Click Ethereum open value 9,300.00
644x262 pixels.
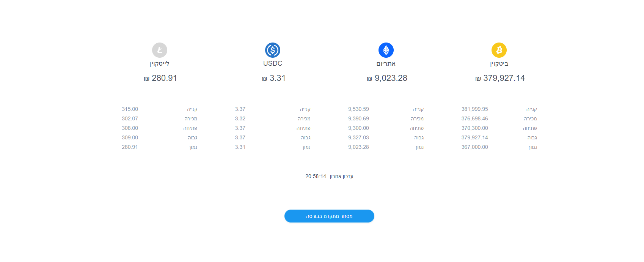358,128
